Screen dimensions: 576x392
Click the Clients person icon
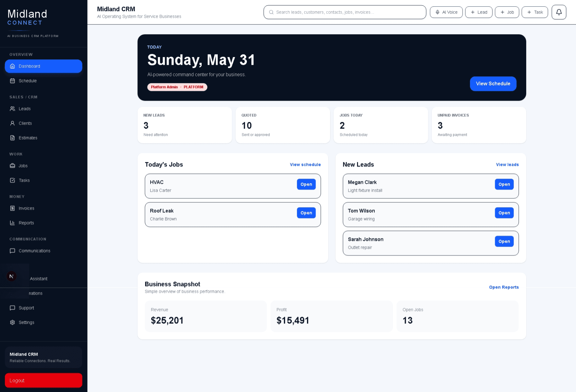(13, 123)
